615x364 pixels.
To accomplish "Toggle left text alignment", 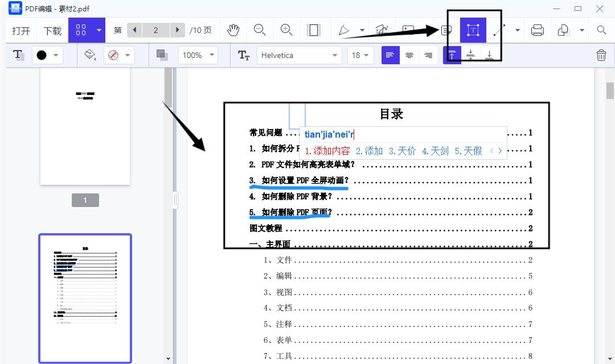I will pos(390,55).
